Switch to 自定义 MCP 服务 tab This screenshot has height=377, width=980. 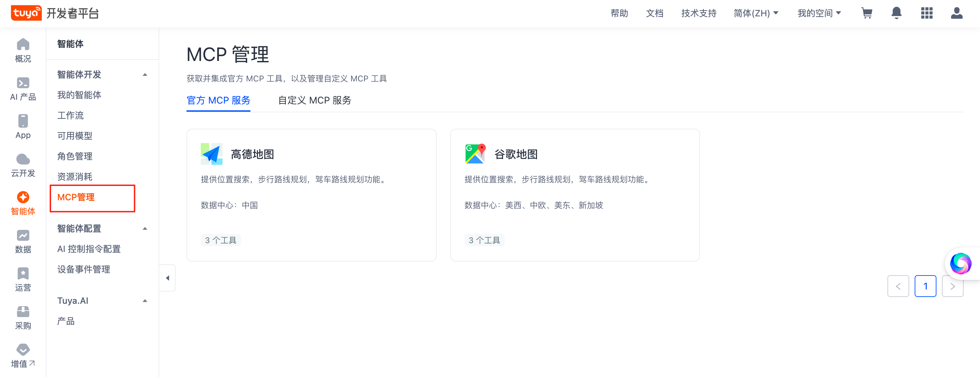[x=315, y=100]
